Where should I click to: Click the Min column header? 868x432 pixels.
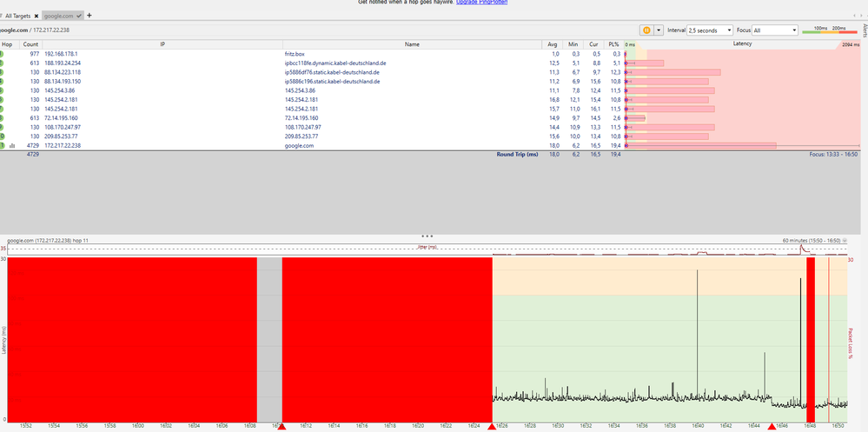click(573, 44)
